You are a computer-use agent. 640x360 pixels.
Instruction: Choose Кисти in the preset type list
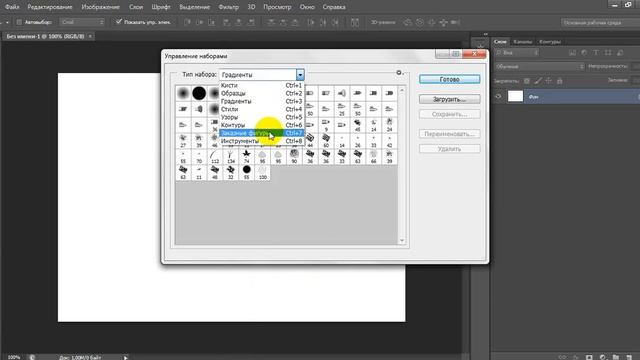click(262, 85)
